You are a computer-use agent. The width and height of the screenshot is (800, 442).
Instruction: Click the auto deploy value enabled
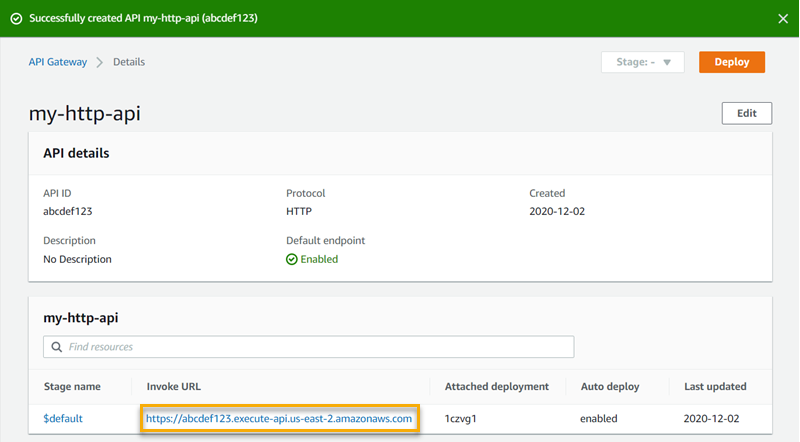(598, 419)
